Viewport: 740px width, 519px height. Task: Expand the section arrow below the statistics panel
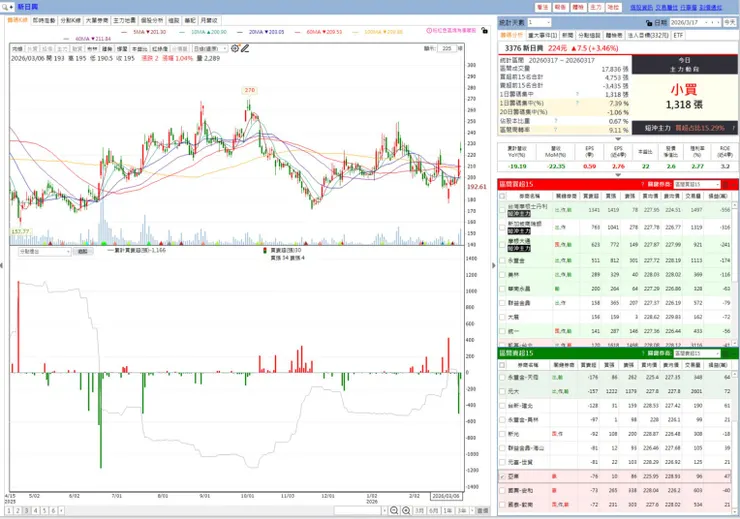click(x=618, y=139)
